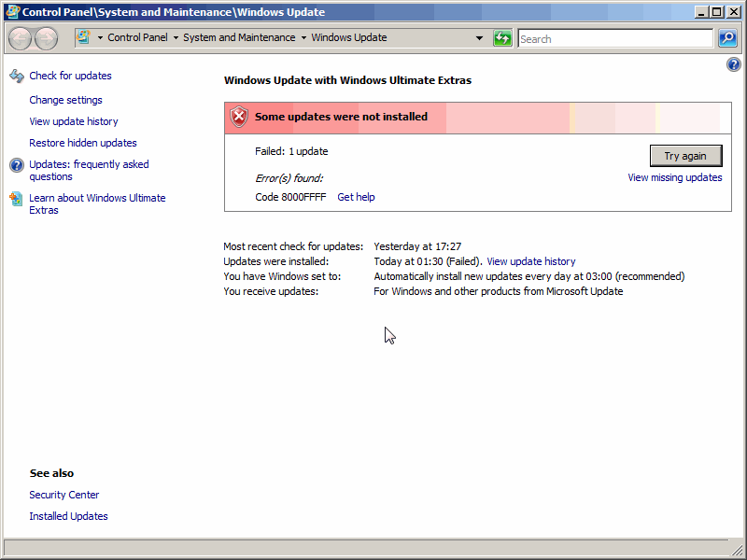Click Some updates were not installed heading

click(341, 117)
